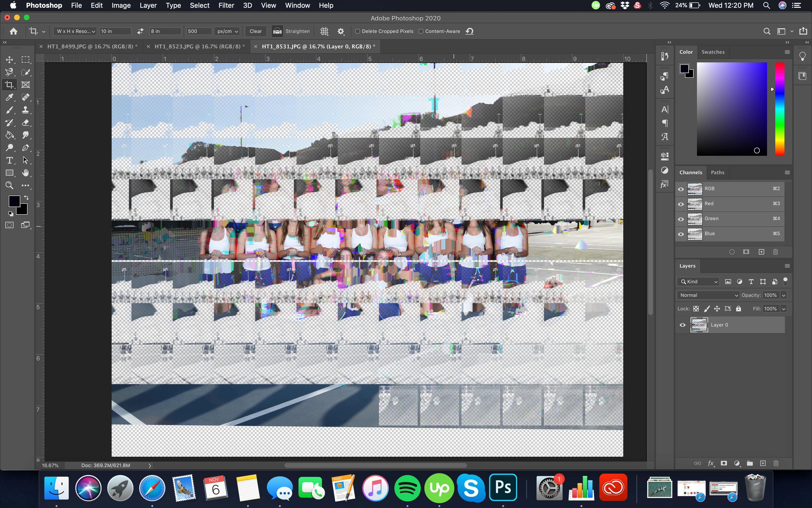Select the Clone Stamp tool
Image resolution: width=812 pixels, height=508 pixels.
26,110
